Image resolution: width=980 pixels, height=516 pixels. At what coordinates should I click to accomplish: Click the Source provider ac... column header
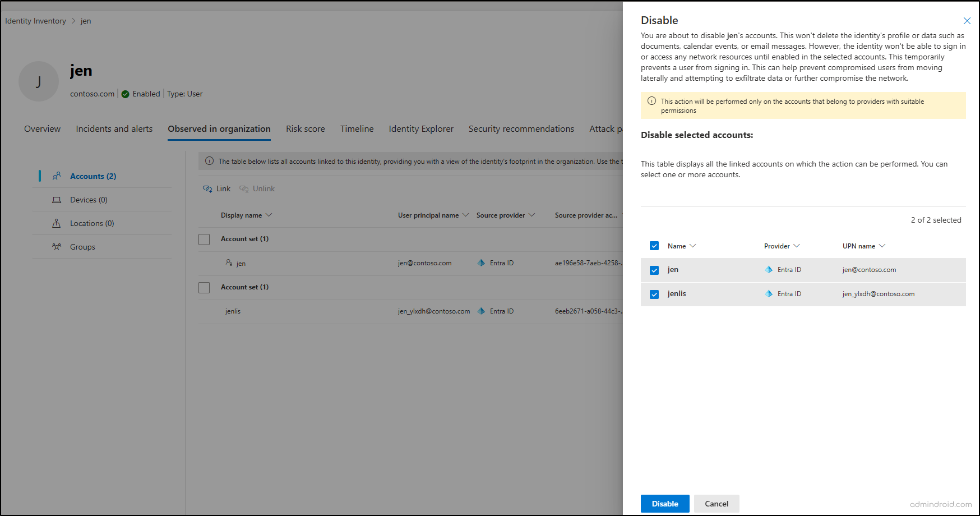(586, 215)
